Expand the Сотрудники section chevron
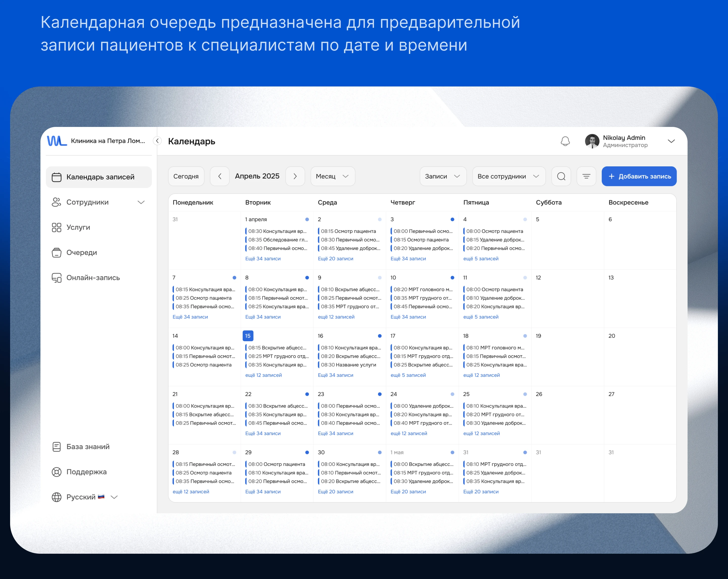728x579 pixels. point(142,202)
